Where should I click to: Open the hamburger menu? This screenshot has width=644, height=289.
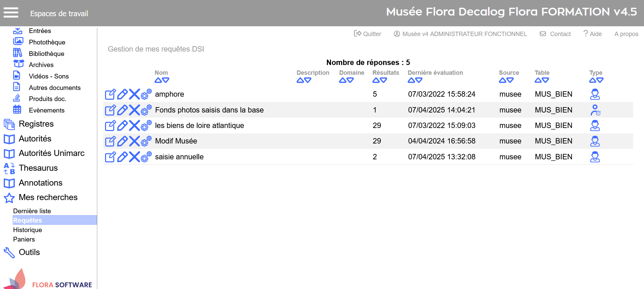coord(11,13)
